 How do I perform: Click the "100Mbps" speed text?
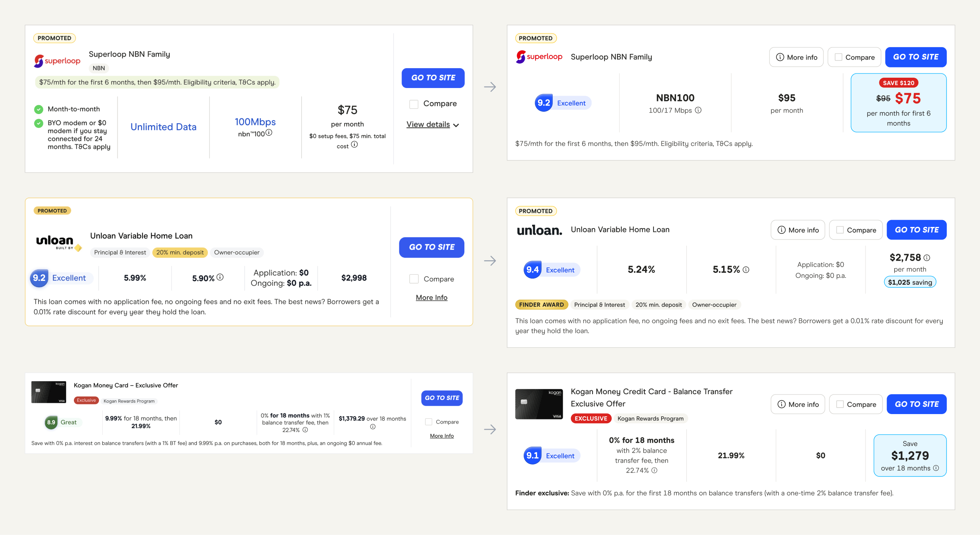(255, 122)
